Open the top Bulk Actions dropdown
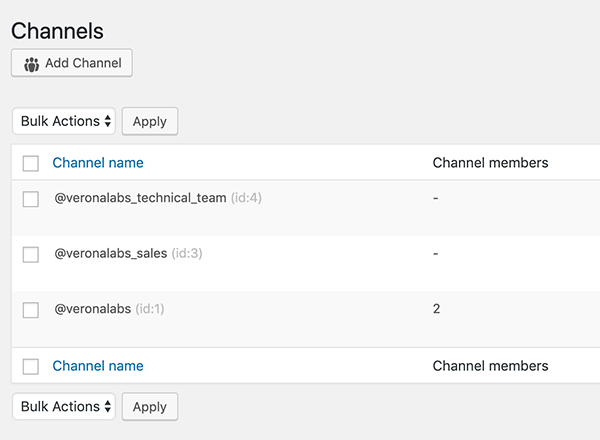This screenshot has height=440, width=600. (x=64, y=121)
